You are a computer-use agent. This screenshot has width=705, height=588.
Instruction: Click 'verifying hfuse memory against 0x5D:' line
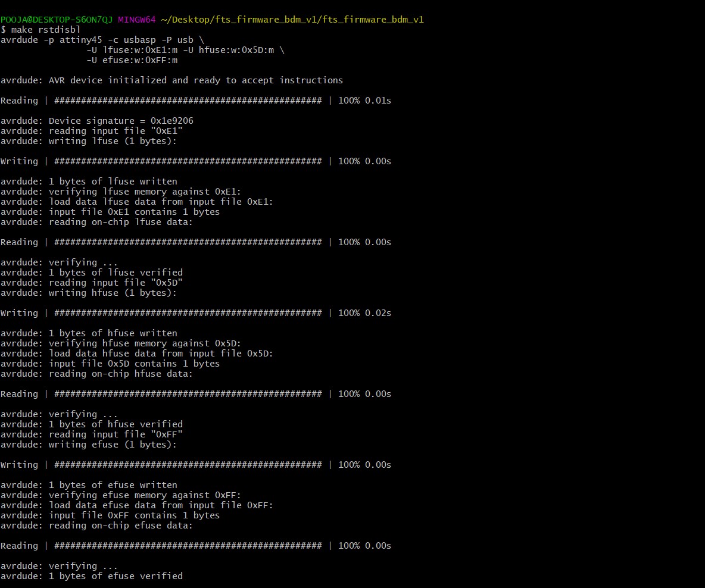pyautogui.click(x=120, y=343)
